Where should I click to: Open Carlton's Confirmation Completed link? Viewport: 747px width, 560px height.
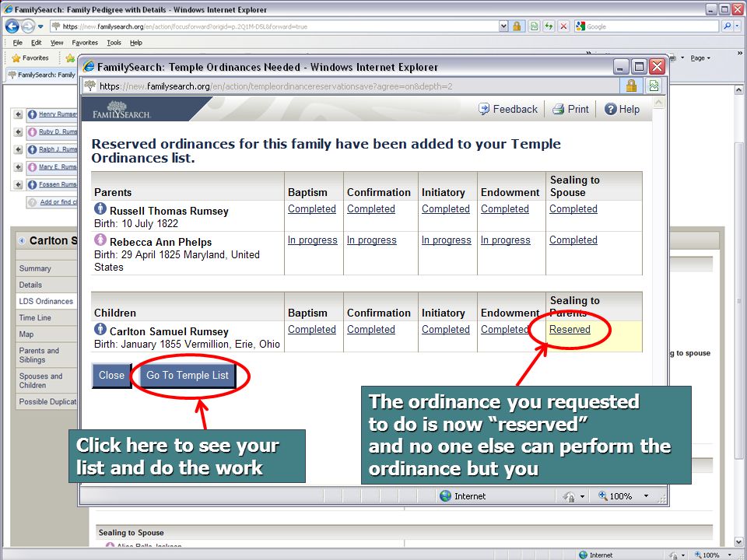[370, 330]
